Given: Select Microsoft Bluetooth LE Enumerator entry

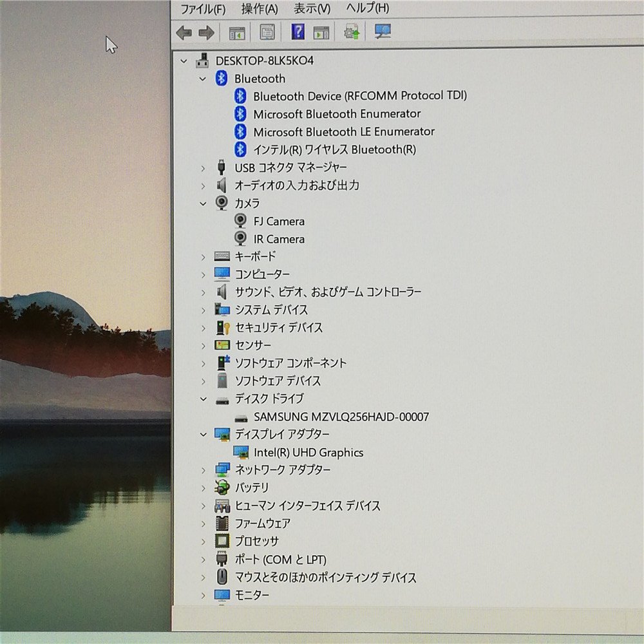Looking at the screenshot, I should [x=344, y=132].
